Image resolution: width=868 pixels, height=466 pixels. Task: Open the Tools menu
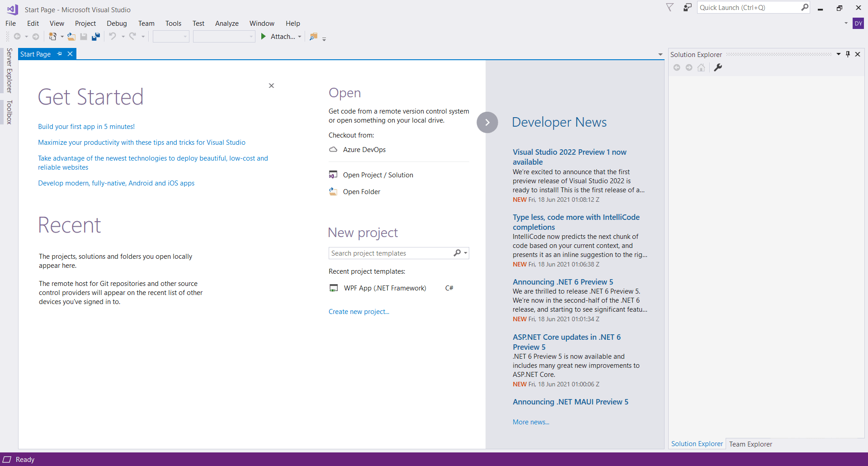tap(173, 24)
